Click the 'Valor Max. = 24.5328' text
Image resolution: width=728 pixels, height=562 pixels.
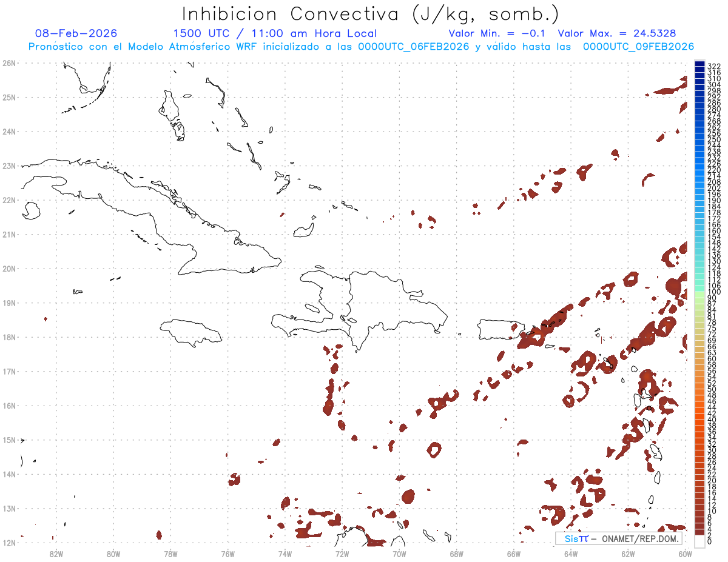tap(617, 33)
